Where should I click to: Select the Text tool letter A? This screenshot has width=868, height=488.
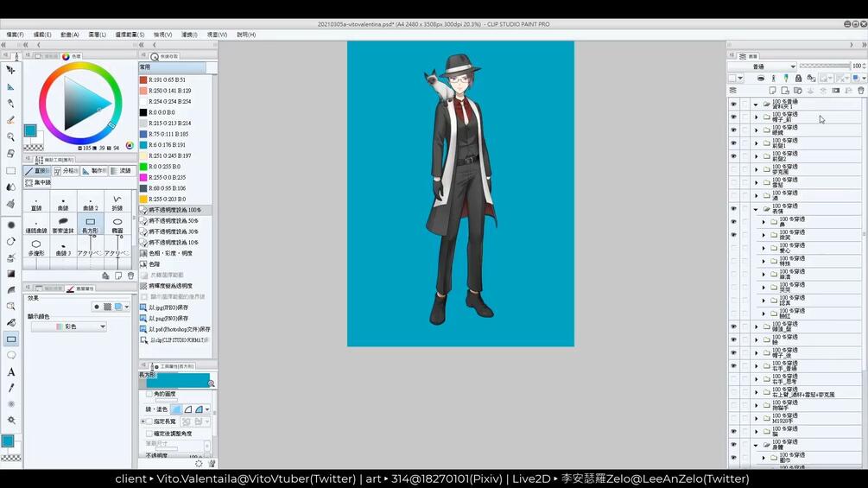pos(11,371)
